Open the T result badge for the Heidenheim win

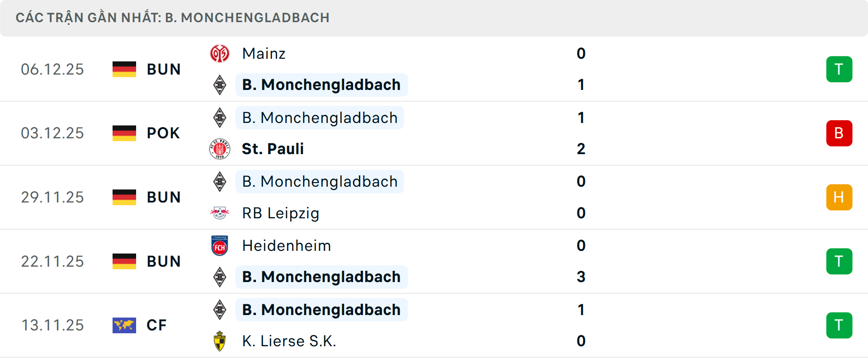(839, 261)
